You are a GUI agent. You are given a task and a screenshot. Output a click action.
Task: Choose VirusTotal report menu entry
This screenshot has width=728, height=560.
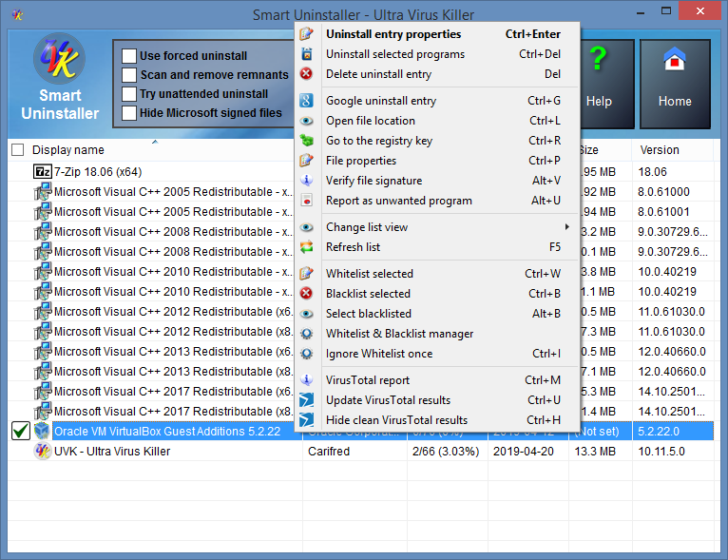click(439, 380)
